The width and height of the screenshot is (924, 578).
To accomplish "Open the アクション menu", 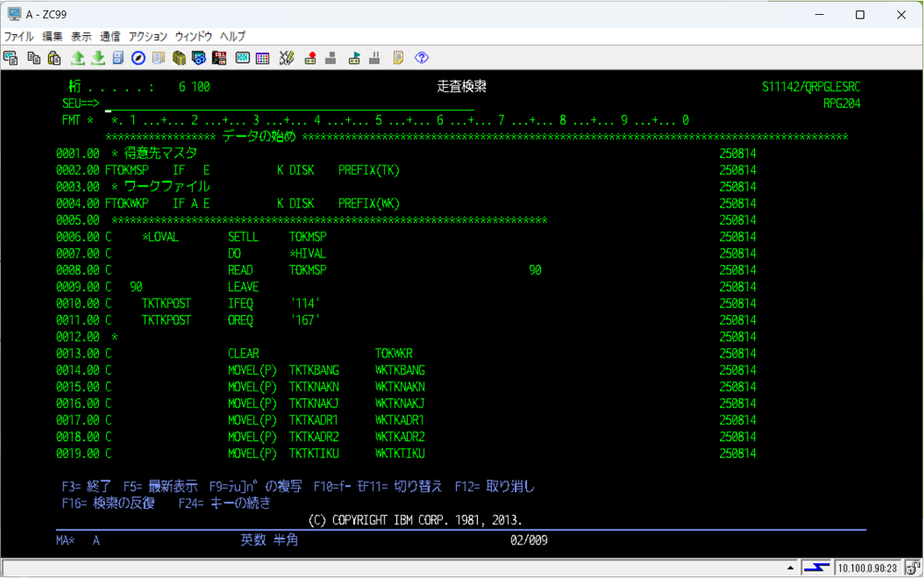I will click(x=148, y=36).
